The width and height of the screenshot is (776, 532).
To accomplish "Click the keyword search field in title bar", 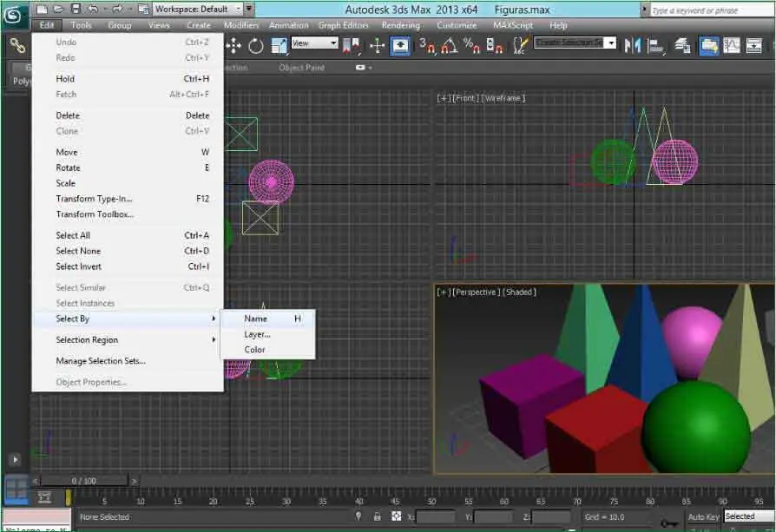I will [712, 10].
